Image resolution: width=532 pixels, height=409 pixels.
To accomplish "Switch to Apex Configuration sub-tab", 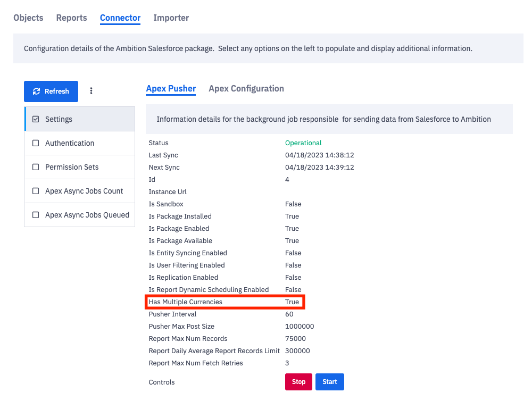I will [246, 89].
